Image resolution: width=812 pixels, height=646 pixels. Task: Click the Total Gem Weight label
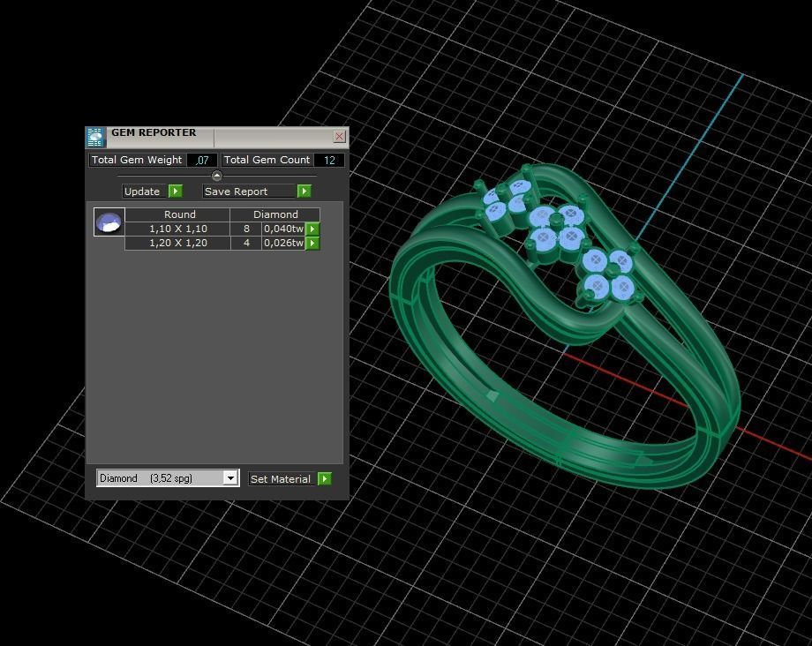click(137, 160)
